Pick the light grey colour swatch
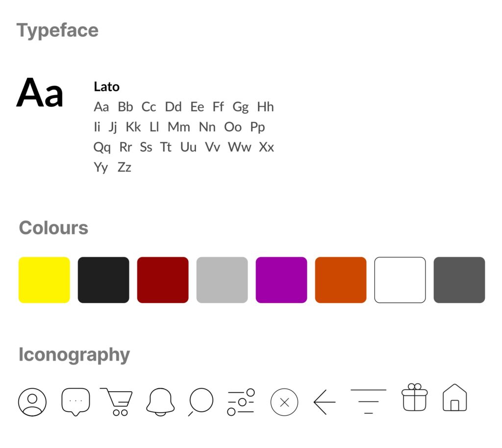Screen dimensions: 502x448 coord(222,280)
